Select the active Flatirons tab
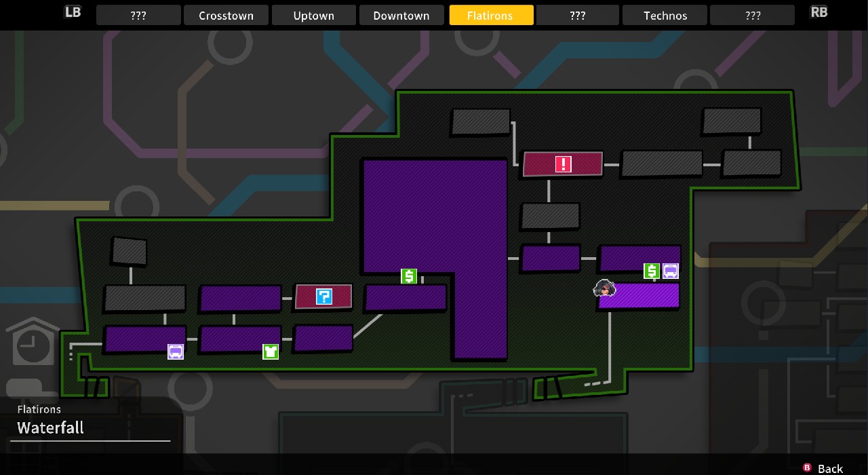Screen dimensions: 868x475 pyautogui.click(x=490, y=15)
